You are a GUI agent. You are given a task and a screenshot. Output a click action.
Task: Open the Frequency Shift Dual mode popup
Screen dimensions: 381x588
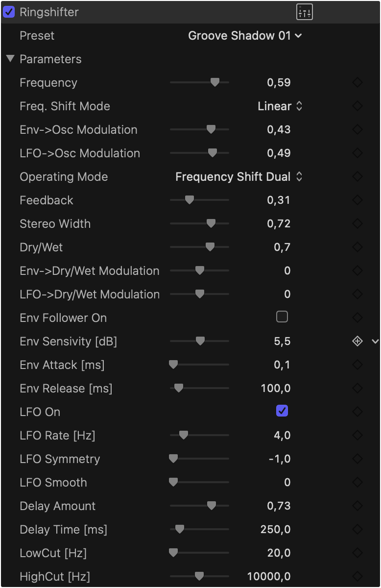(239, 177)
